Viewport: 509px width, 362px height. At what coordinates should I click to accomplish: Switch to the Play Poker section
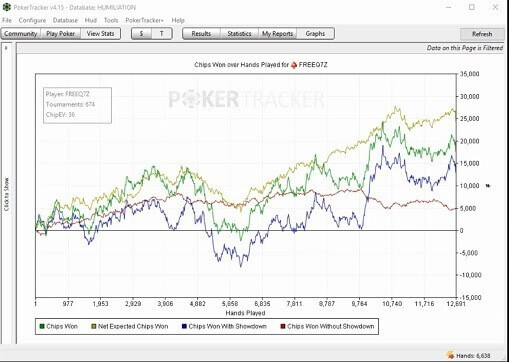pyautogui.click(x=61, y=34)
